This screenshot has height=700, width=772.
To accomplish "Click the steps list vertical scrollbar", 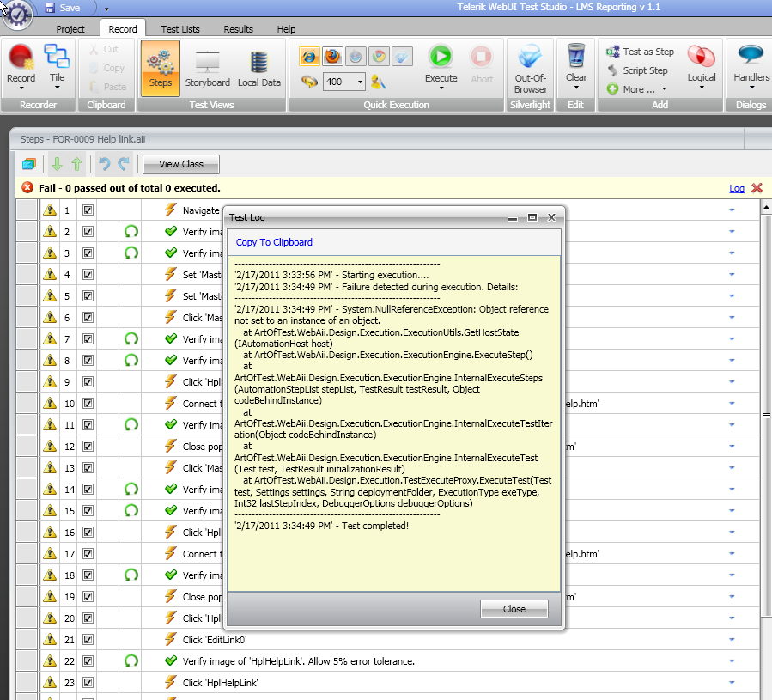I will 766,415.
